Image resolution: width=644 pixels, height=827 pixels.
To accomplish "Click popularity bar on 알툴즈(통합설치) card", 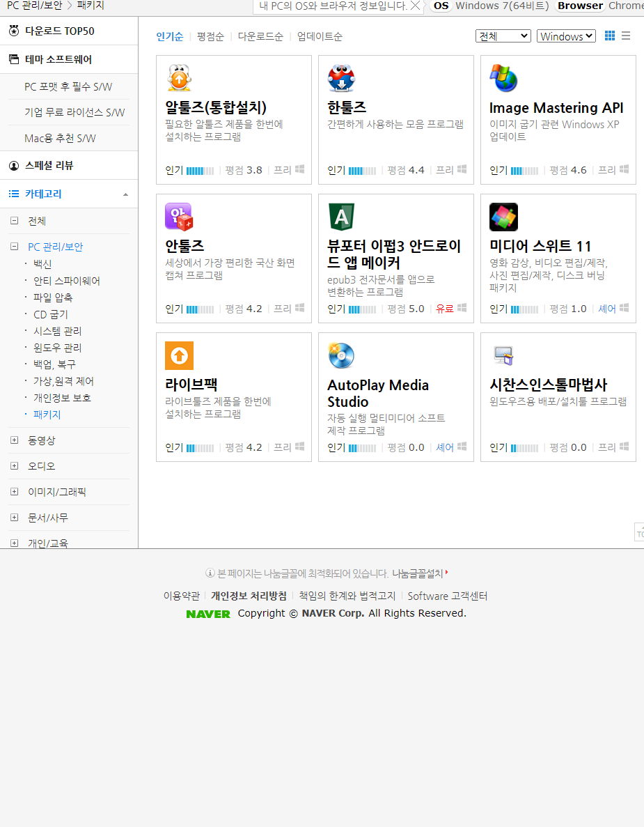I will (201, 171).
